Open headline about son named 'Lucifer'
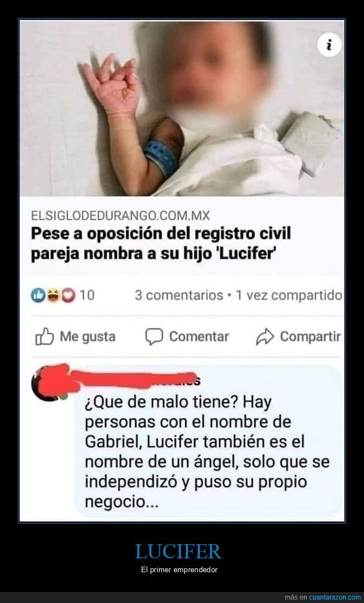The height and width of the screenshot is (603, 364). (x=161, y=244)
